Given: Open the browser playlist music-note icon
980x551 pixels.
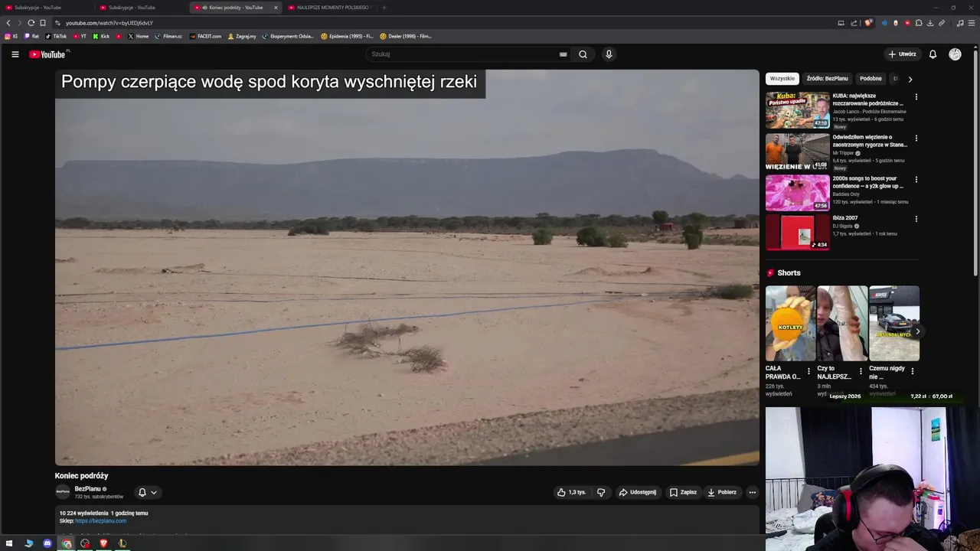Looking at the screenshot, I should tap(960, 23).
